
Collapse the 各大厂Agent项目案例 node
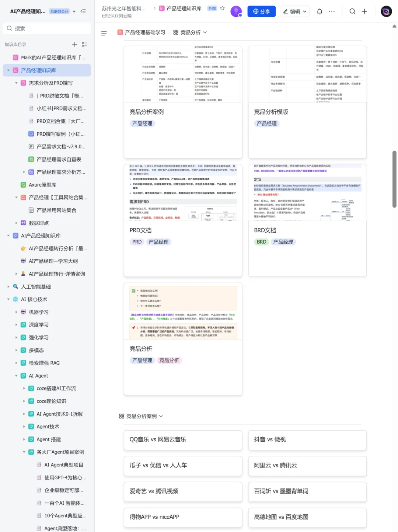click(24, 452)
